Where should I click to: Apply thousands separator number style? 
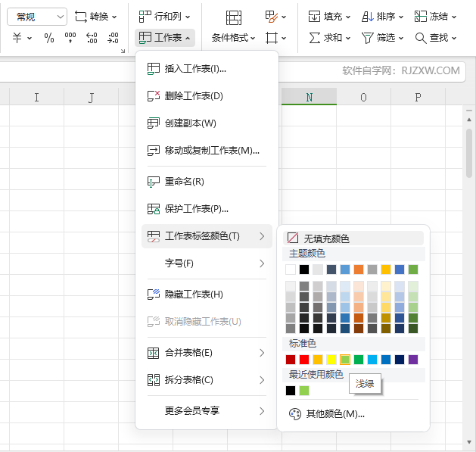click(70, 38)
